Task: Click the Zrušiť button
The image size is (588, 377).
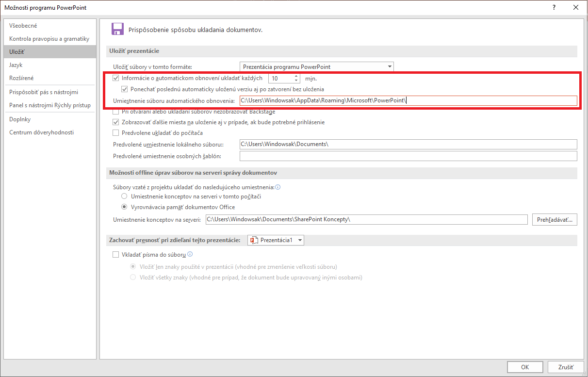Action: [x=566, y=367]
